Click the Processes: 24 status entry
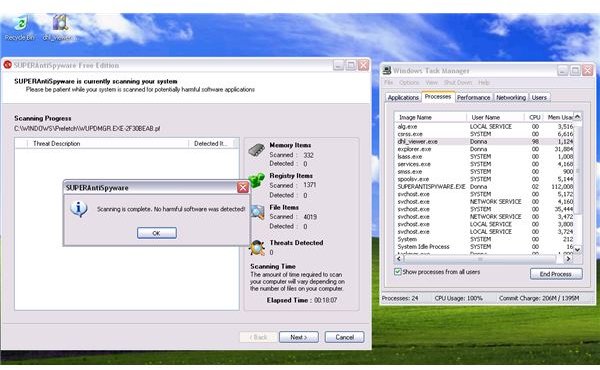The image size is (600, 370). click(x=400, y=298)
